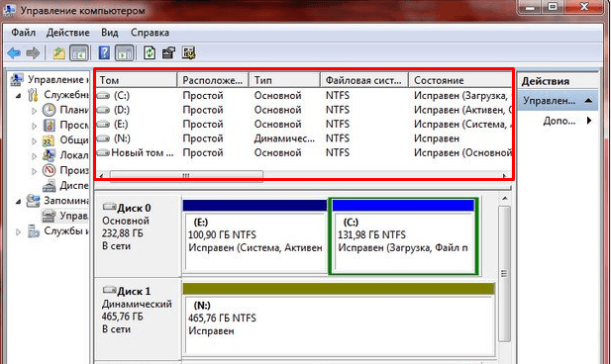Toggle the console tree pane icon

(79, 53)
